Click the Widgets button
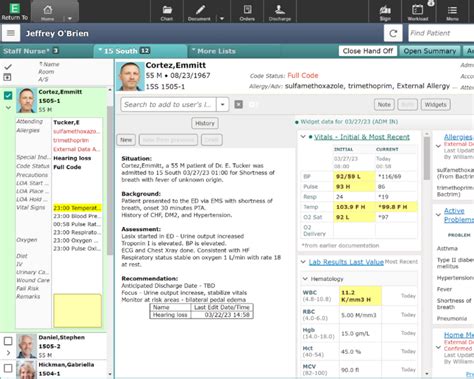This screenshot has width=474, height=379. pyautogui.click(x=435, y=105)
